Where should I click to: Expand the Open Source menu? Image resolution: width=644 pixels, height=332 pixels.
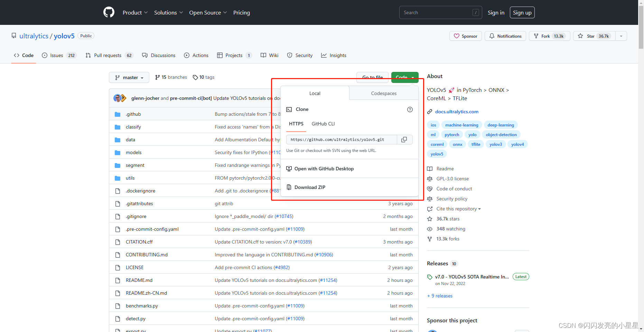208,12
